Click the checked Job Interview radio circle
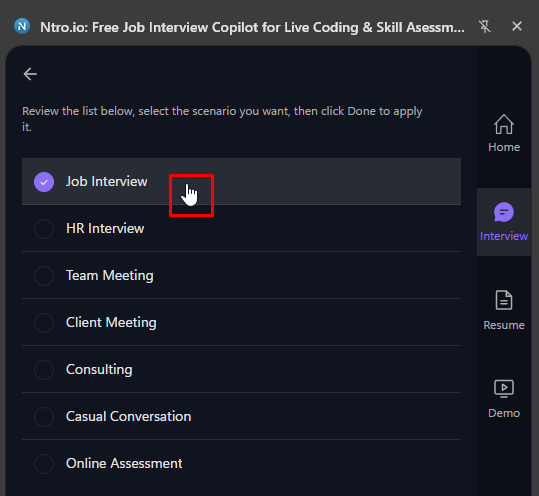 point(44,181)
